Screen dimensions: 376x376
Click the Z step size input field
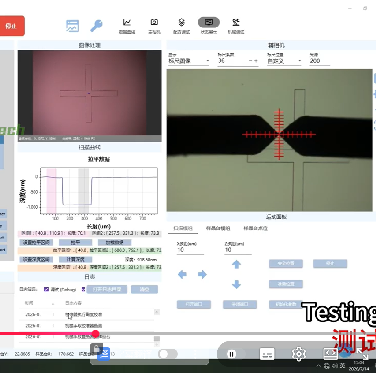238,250
